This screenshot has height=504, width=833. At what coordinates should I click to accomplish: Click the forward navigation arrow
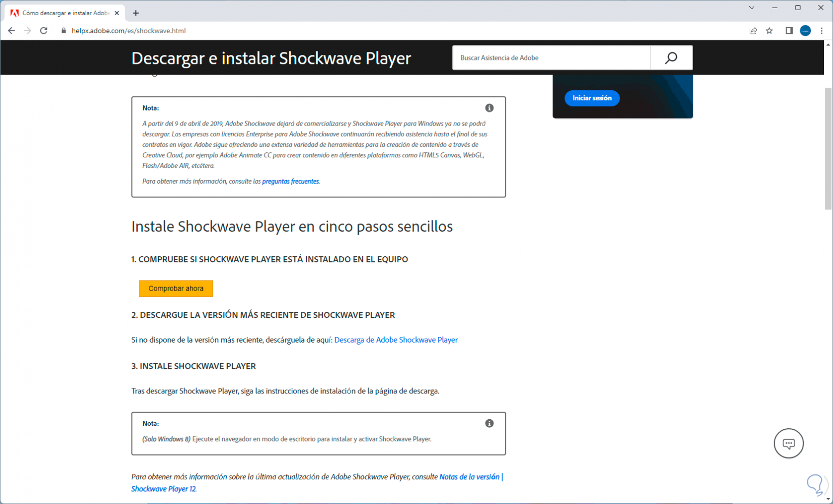click(x=28, y=31)
